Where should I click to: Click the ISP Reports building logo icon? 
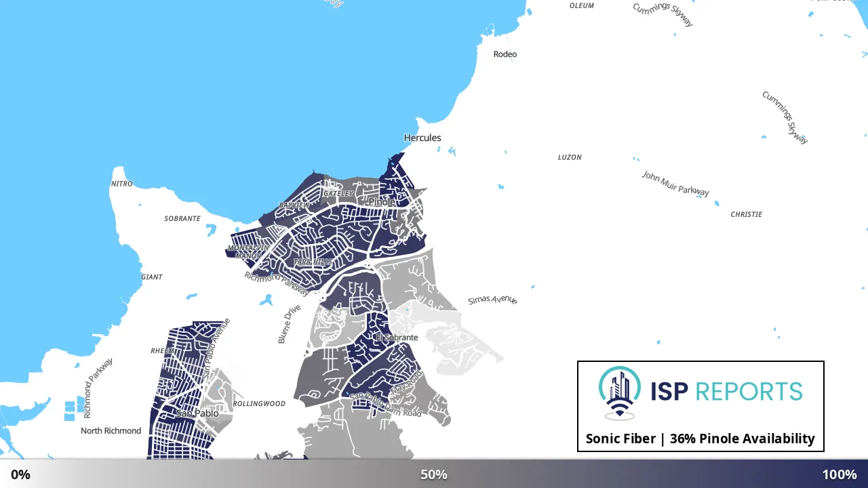[x=620, y=393]
